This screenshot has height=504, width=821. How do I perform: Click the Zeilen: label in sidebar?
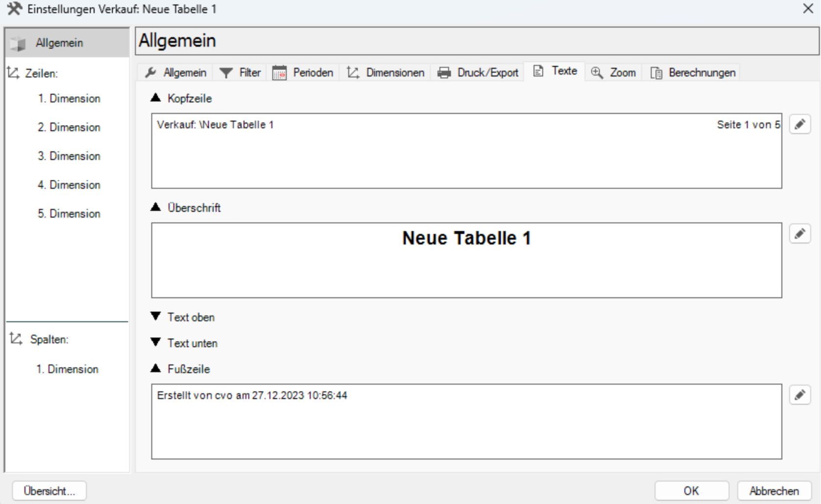[42, 73]
